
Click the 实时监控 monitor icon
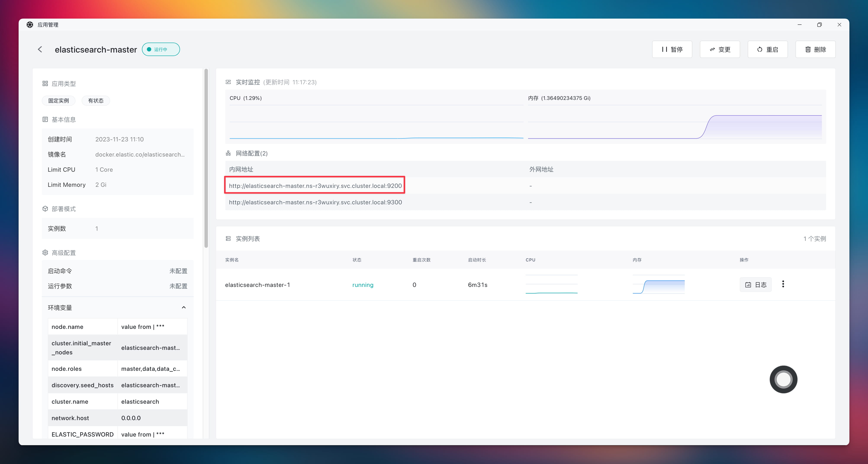(x=228, y=82)
